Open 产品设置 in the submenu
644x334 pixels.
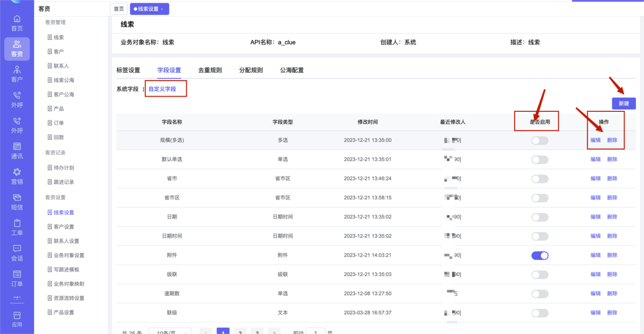coord(60,312)
